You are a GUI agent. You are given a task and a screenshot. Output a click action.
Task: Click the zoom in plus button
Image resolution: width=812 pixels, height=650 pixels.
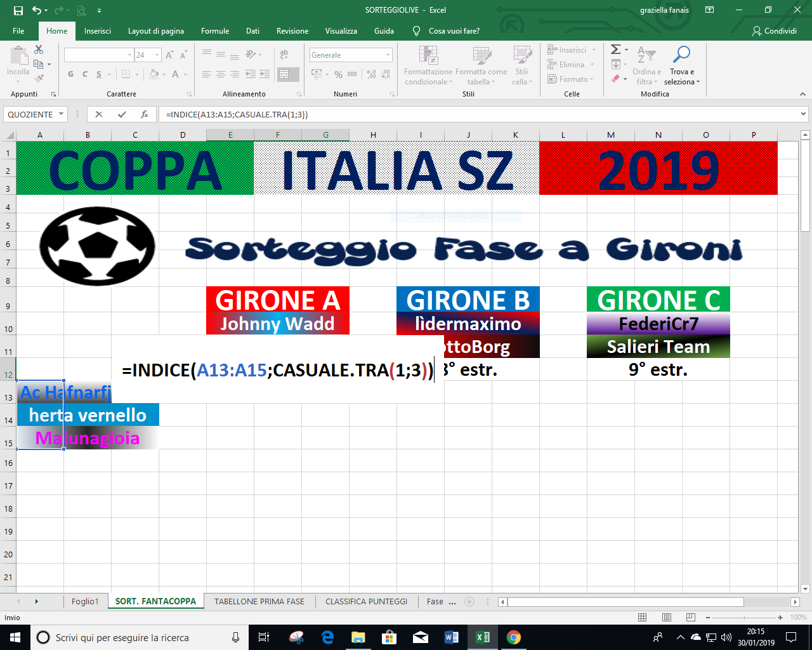coord(780,617)
